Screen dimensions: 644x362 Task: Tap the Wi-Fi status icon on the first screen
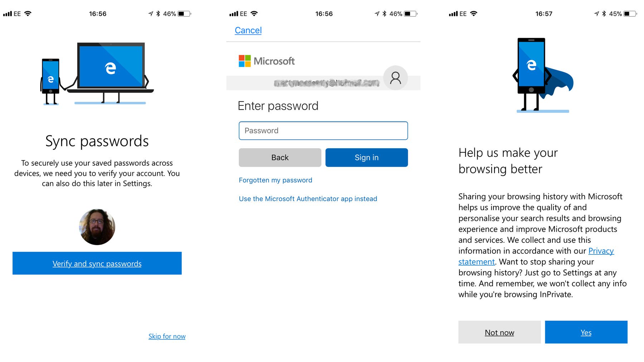pos(28,14)
